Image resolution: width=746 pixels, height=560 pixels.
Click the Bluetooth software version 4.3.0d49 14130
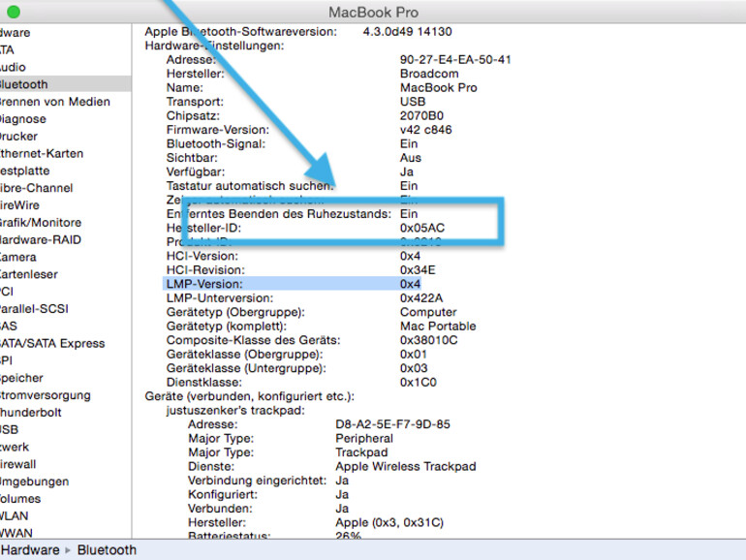click(x=407, y=31)
